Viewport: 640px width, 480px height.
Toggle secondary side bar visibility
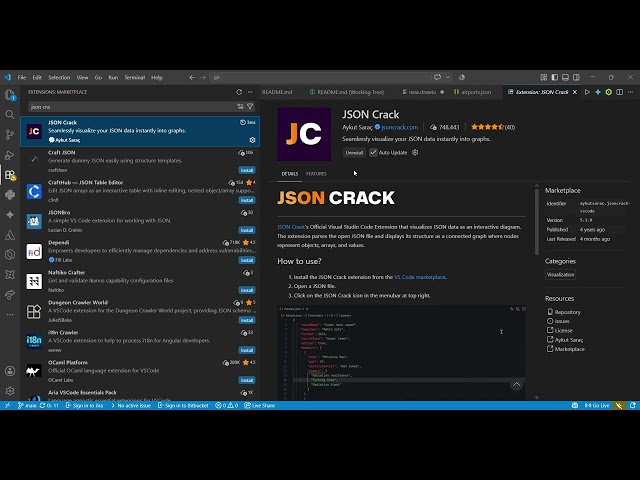(576, 77)
